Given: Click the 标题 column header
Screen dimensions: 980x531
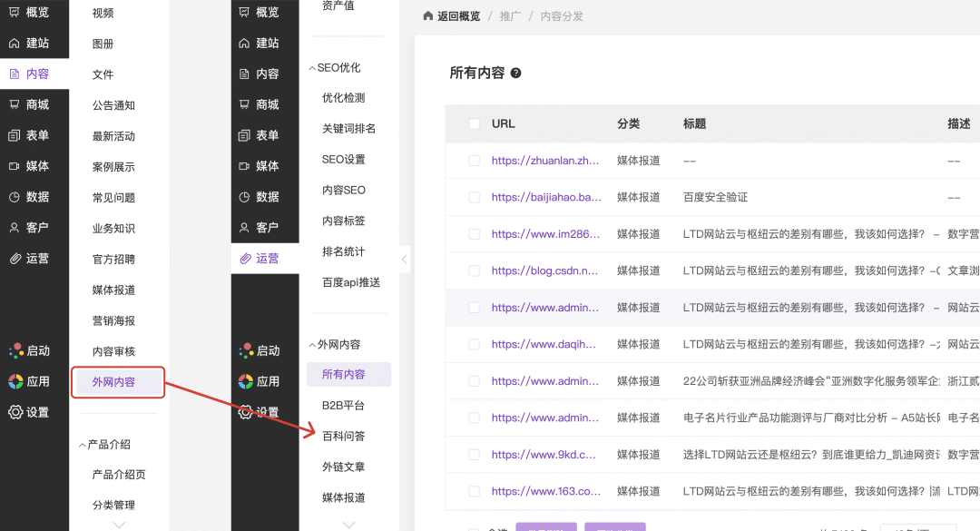Looking at the screenshot, I should click(694, 123).
